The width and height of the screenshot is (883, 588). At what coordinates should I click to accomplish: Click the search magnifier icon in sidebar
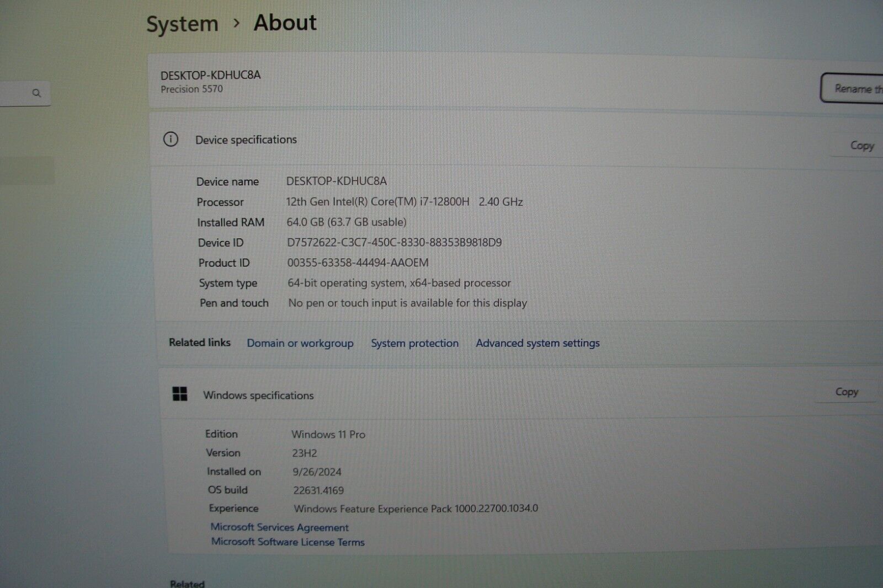(36, 93)
